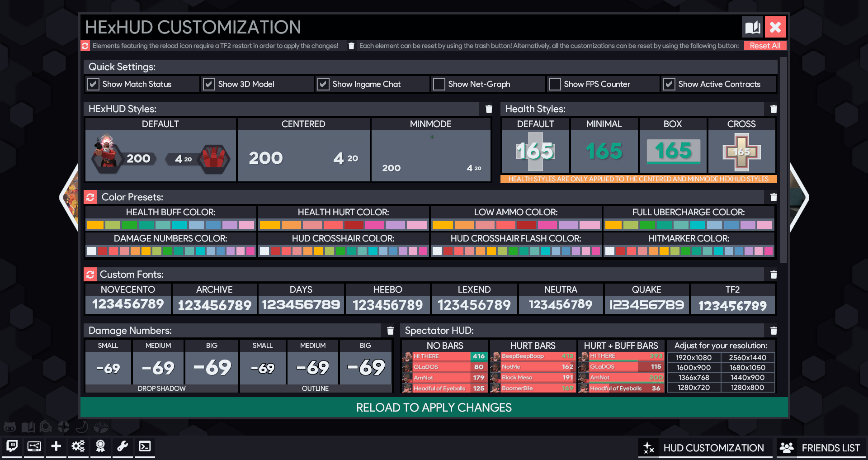Viewport: 868px width, 460px height.
Task: Set resolution to 1920x1080
Action: 693,358
